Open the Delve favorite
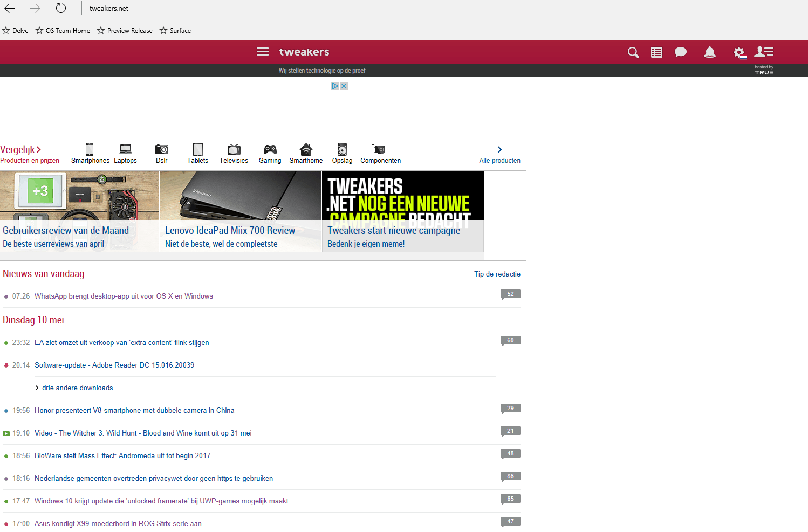Image resolution: width=808 pixels, height=532 pixels. pos(15,31)
